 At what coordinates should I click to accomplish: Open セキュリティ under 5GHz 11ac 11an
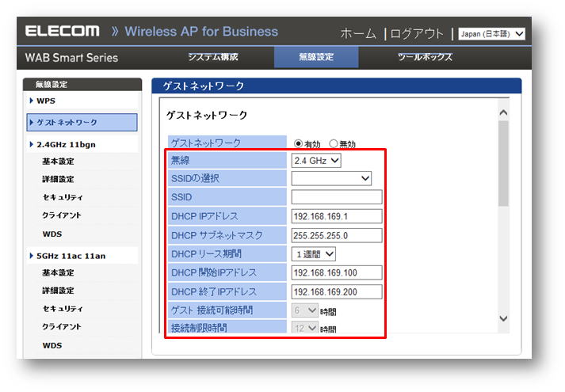click(x=63, y=309)
